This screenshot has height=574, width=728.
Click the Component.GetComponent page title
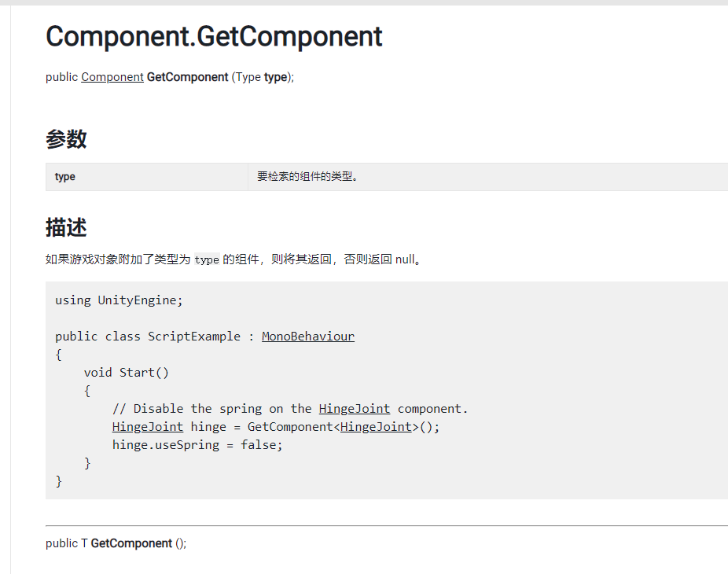click(214, 36)
